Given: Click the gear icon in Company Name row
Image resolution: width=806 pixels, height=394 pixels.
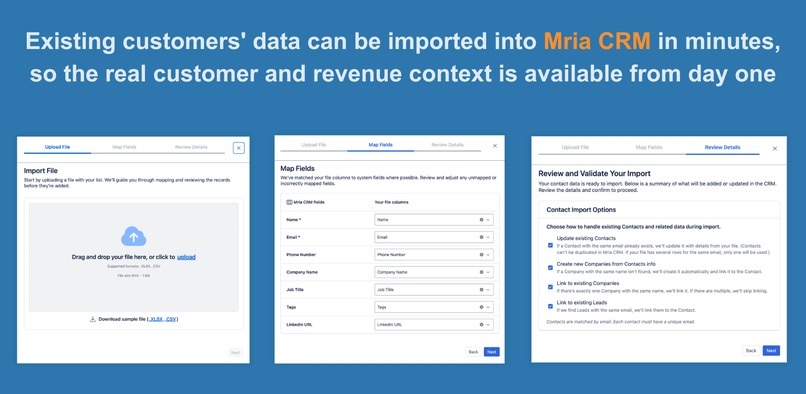Looking at the screenshot, I should tap(482, 272).
